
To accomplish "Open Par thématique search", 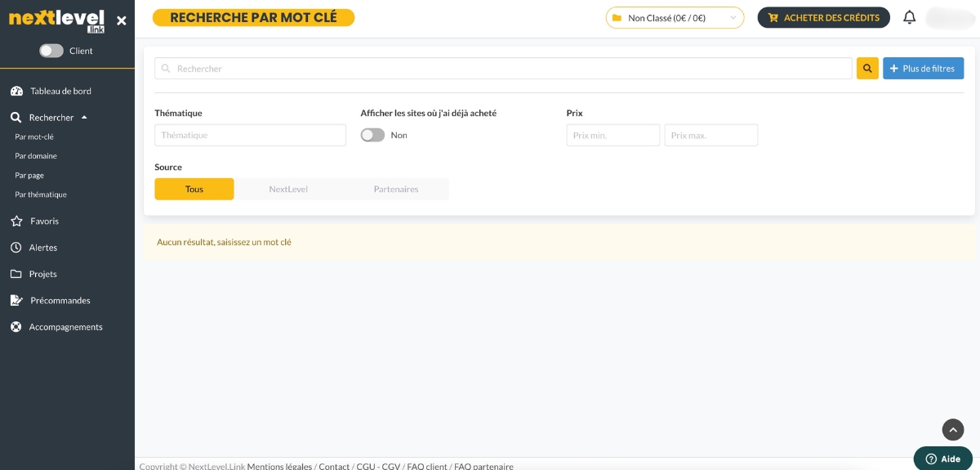I will pos(41,195).
